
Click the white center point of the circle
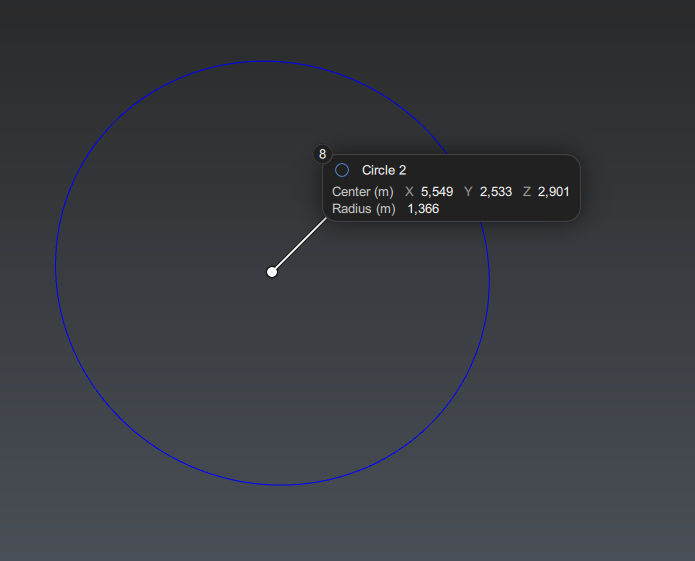[x=272, y=272]
